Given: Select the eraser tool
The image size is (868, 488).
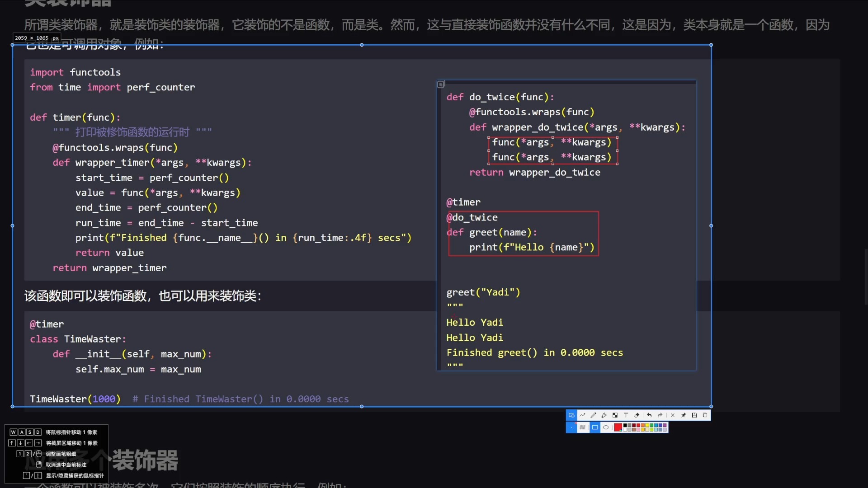Looking at the screenshot, I should point(637,415).
